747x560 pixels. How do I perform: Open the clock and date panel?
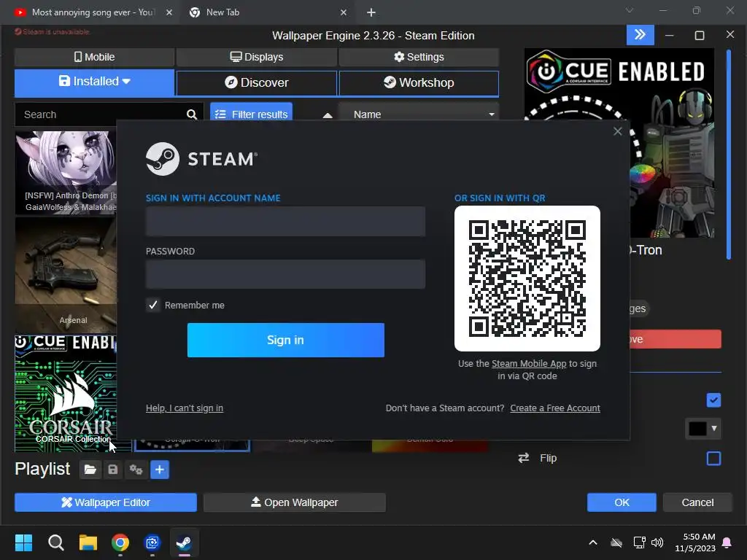[x=695, y=542]
